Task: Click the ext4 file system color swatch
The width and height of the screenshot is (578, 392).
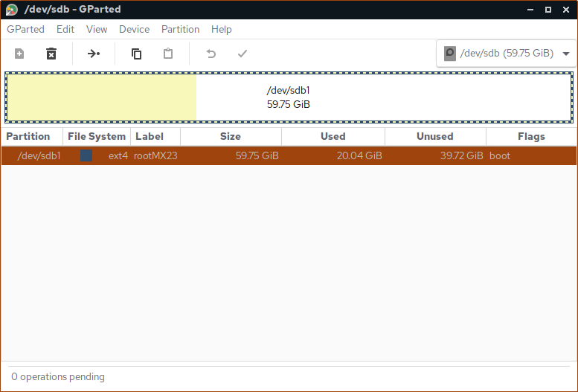Action: click(x=86, y=156)
